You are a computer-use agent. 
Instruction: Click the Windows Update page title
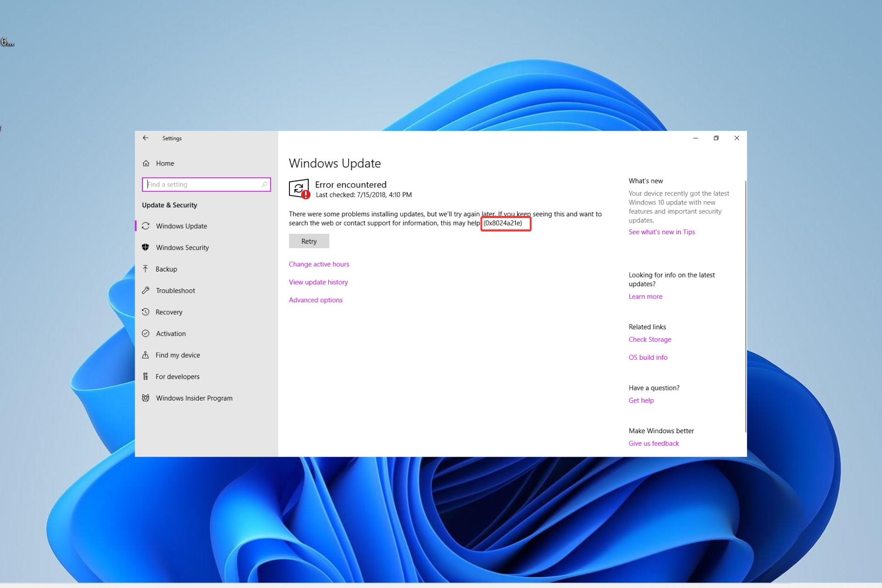point(334,163)
